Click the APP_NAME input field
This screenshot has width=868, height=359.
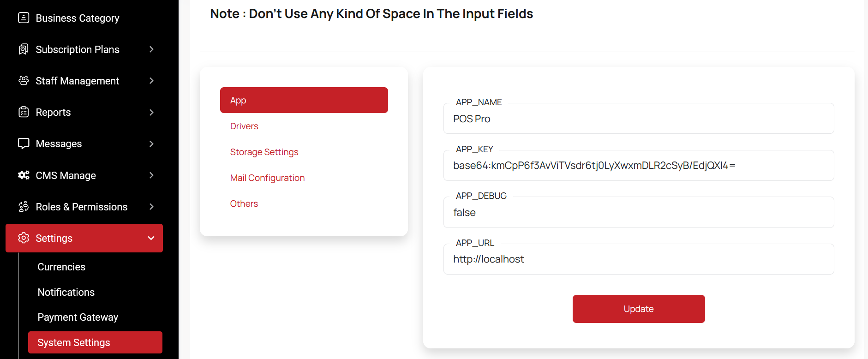[638, 119]
